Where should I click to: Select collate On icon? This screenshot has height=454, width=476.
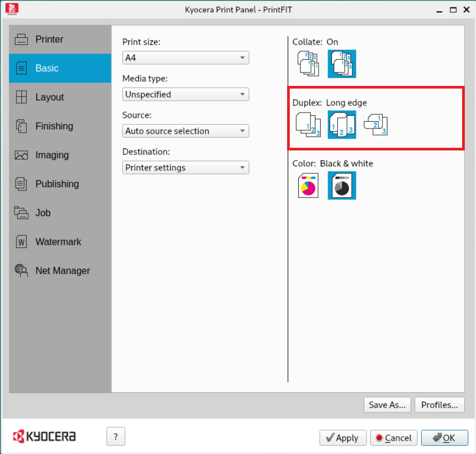point(342,63)
